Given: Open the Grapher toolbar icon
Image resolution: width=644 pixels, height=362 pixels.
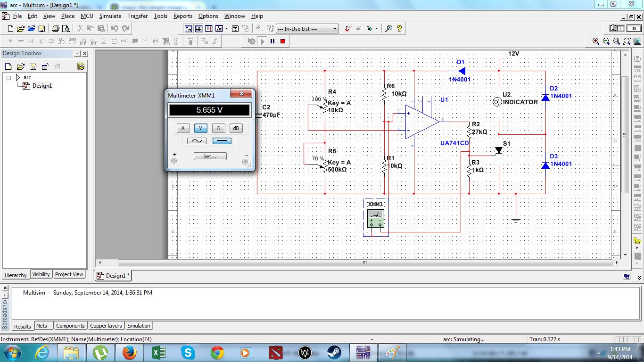Looking at the screenshot, I should pyautogui.click(x=219, y=29).
